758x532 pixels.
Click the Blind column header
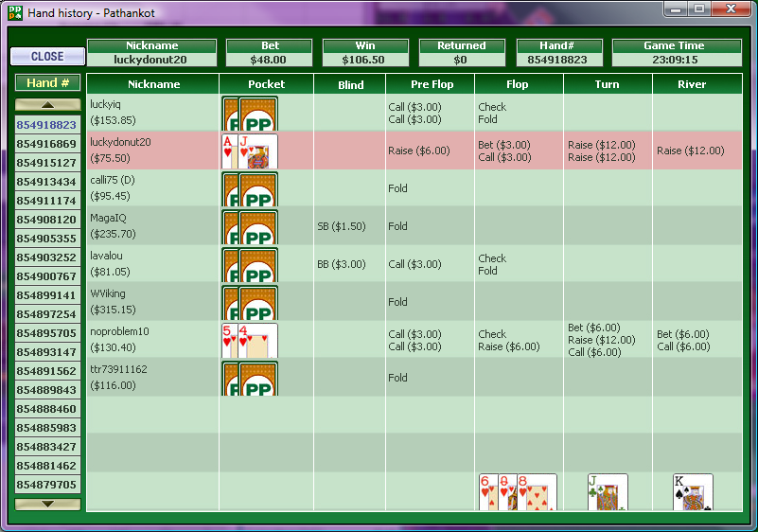pos(350,84)
